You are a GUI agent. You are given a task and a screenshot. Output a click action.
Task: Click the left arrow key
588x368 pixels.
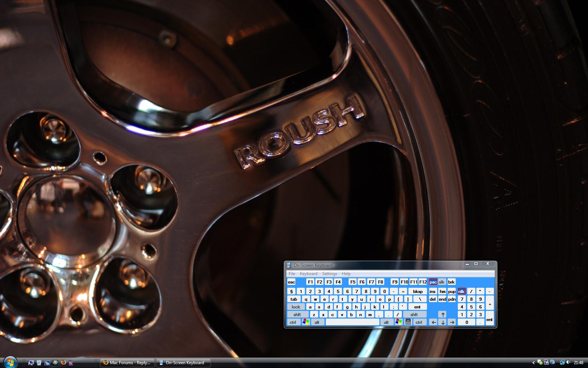[x=433, y=322]
